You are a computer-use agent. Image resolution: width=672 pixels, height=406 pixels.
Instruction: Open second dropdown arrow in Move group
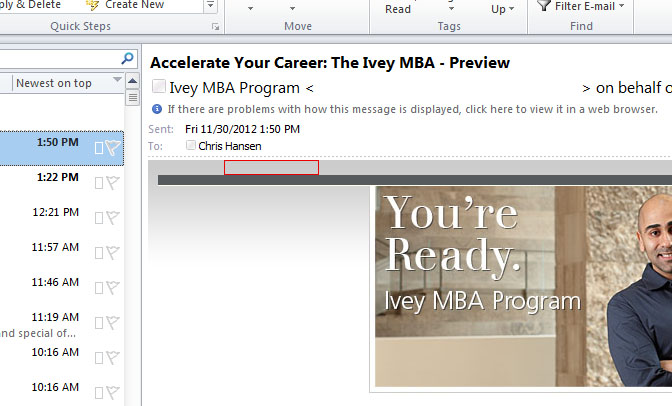pyautogui.click(x=292, y=9)
